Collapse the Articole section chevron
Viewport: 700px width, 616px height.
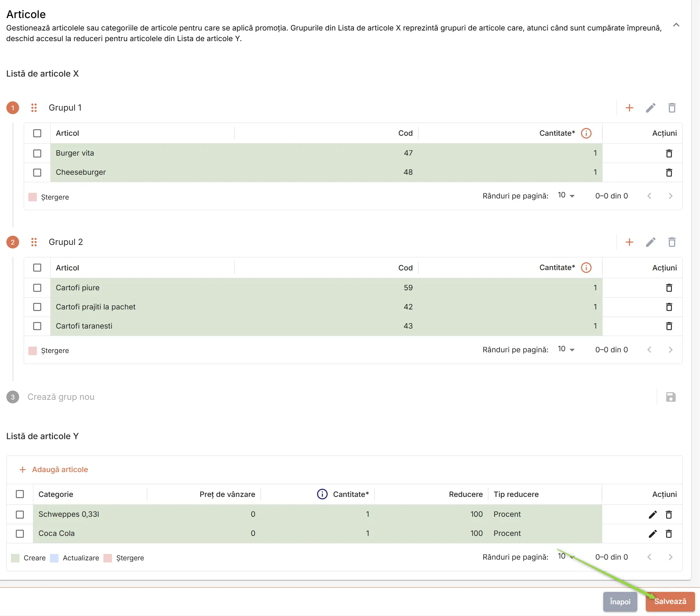pos(676,25)
